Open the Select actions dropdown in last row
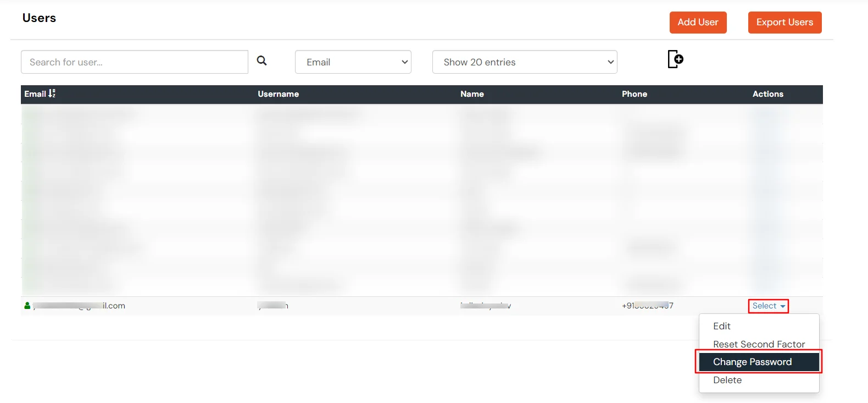The width and height of the screenshot is (868, 403). click(x=768, y=306)
